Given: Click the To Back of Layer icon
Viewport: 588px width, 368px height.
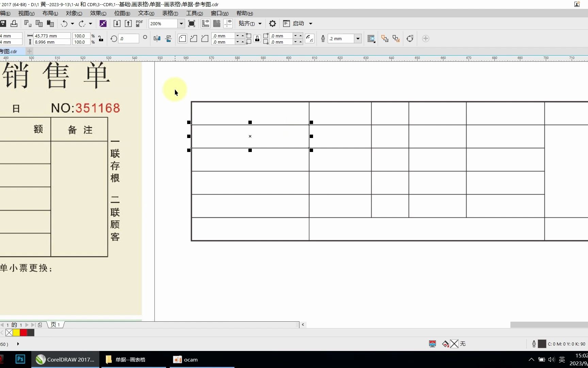Looking at the screenshot, I should 396,39.
